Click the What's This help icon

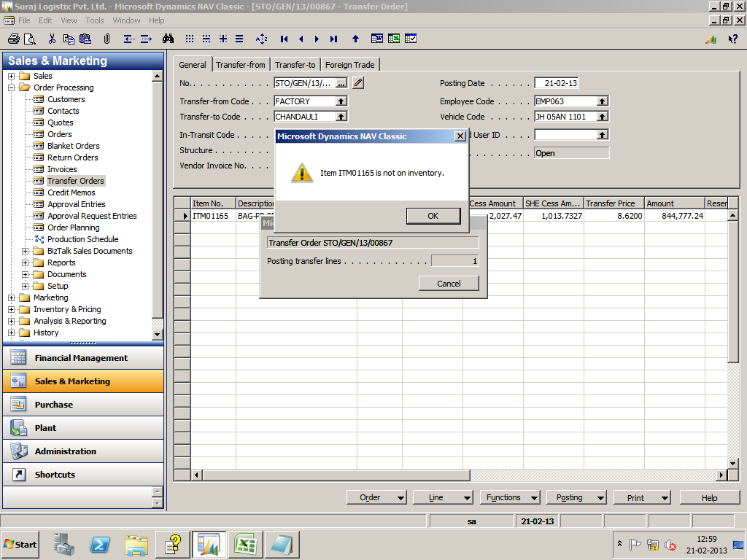[732, 39]
